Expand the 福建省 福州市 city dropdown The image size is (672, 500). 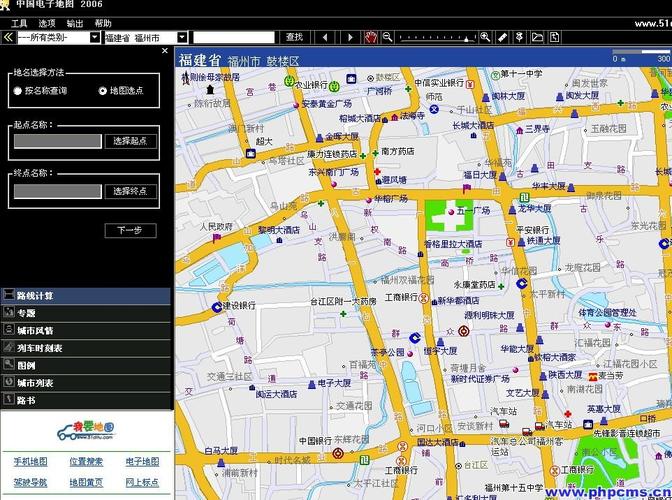tap(182, 37)
